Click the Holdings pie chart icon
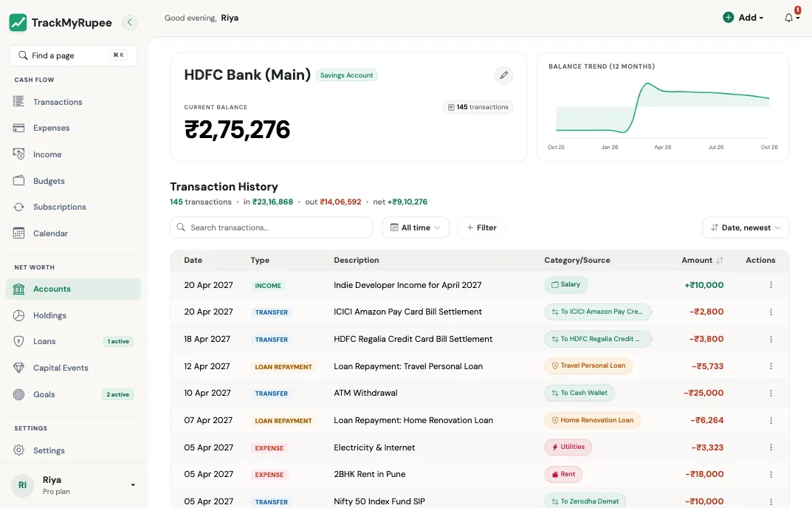The image size is (812, 508). [18, 315]
